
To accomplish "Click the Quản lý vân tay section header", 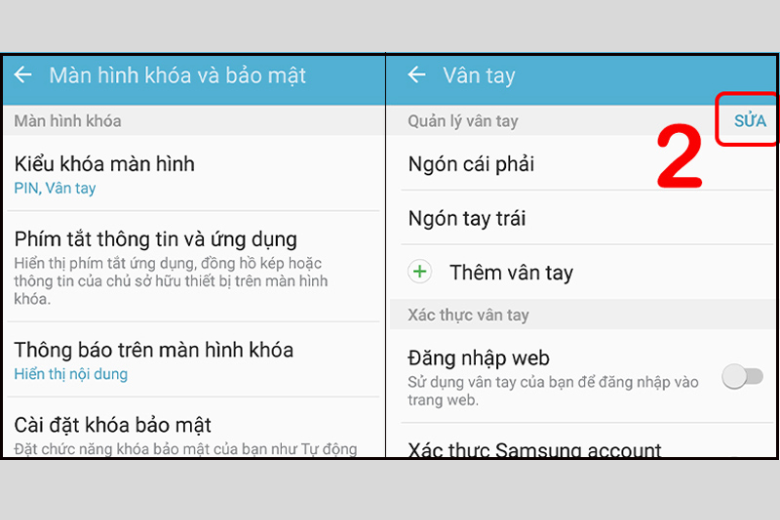I will [463, 121].
